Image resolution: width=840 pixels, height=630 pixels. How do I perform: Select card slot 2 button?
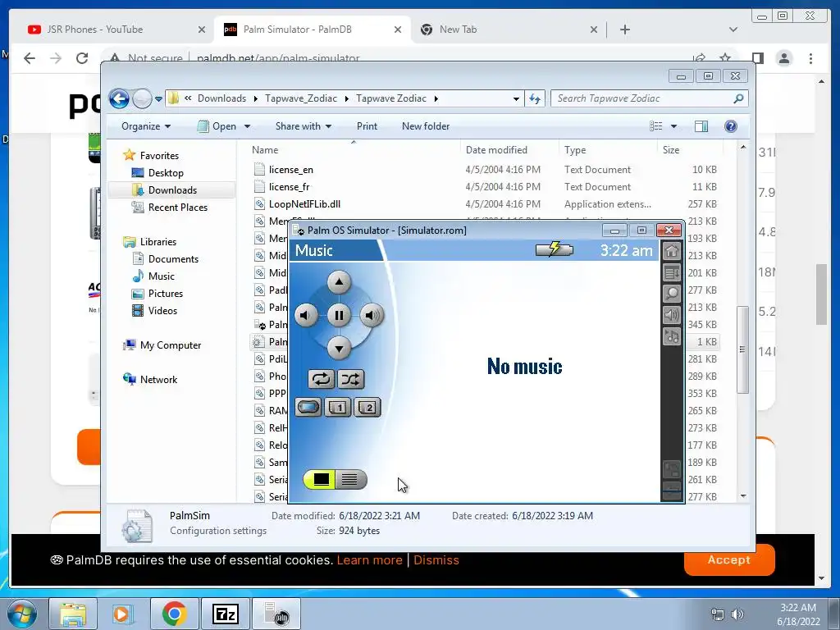click(367, 408)
